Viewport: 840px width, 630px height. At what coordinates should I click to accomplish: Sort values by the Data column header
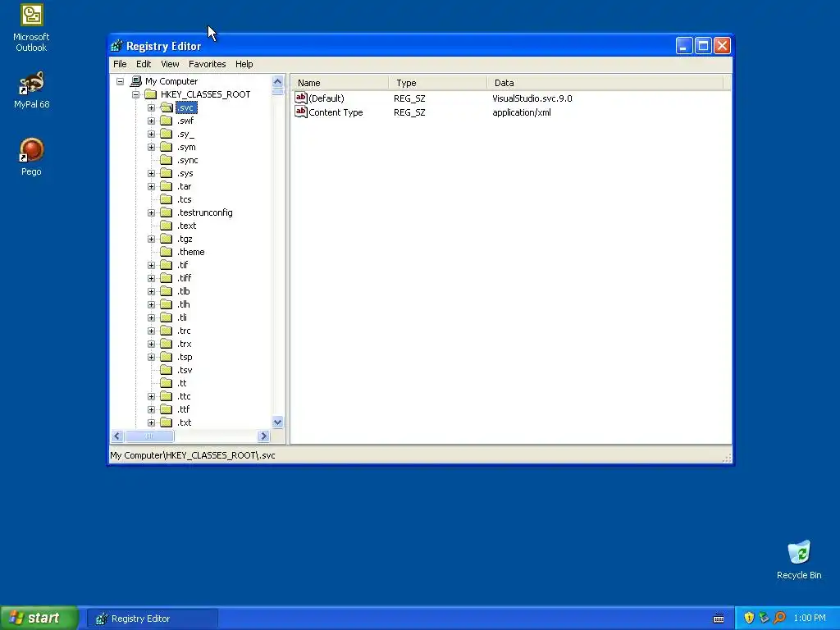[605, 83]
